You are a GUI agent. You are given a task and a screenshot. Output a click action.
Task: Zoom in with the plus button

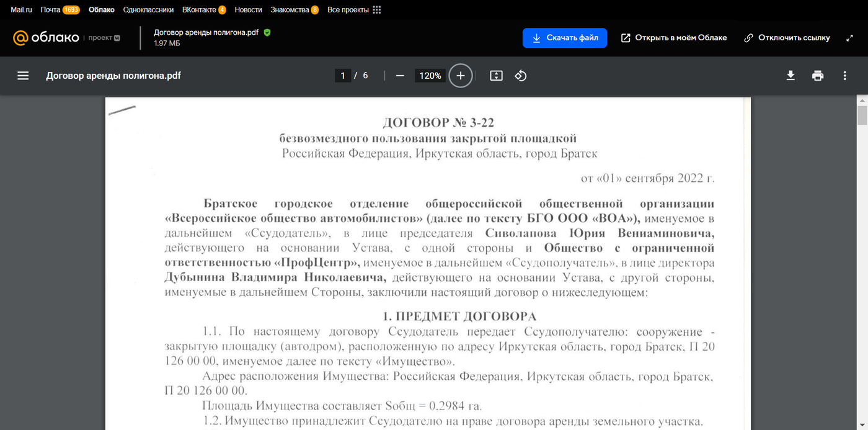pos(460,76)
